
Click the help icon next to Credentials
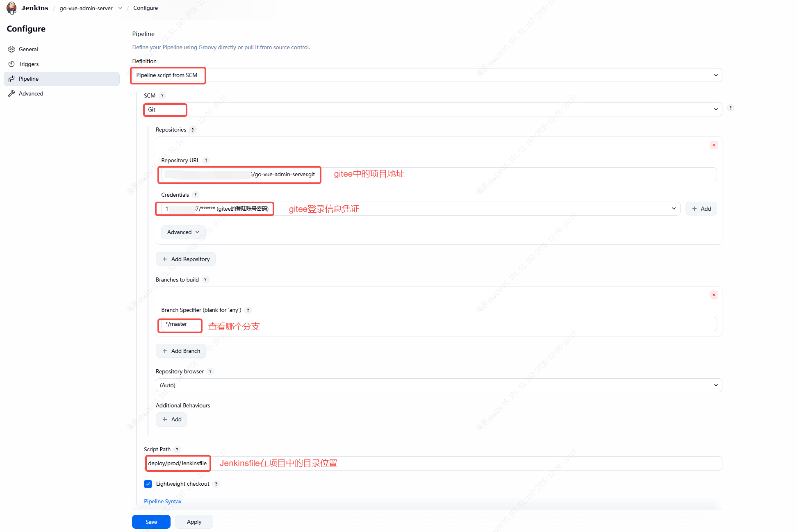pyautogui.click(x=196, y=195)
